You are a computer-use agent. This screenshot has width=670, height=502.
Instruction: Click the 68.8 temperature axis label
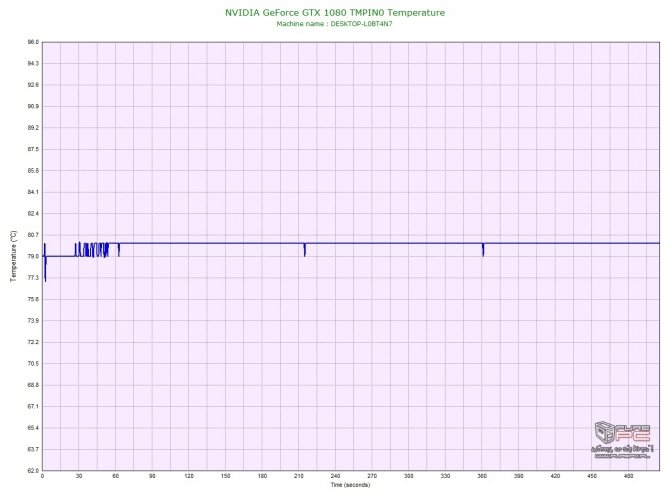pos(33,385)
